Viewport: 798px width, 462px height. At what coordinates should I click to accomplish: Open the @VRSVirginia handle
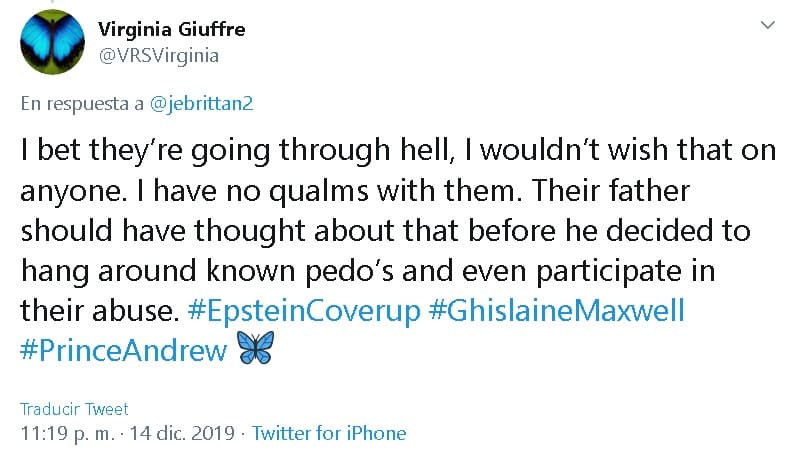tap(160, 56)
